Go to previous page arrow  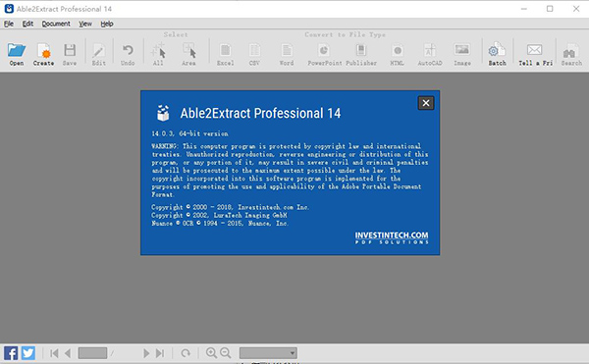click(68, 353)
